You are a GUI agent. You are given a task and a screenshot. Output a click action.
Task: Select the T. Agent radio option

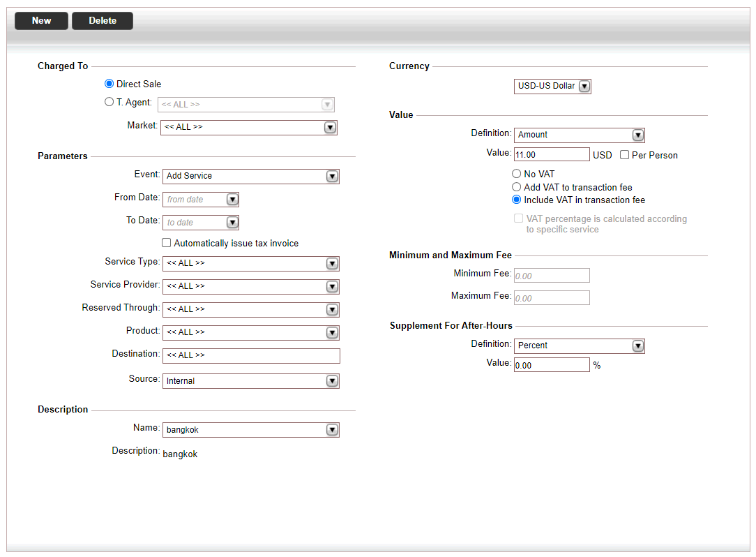109,102
